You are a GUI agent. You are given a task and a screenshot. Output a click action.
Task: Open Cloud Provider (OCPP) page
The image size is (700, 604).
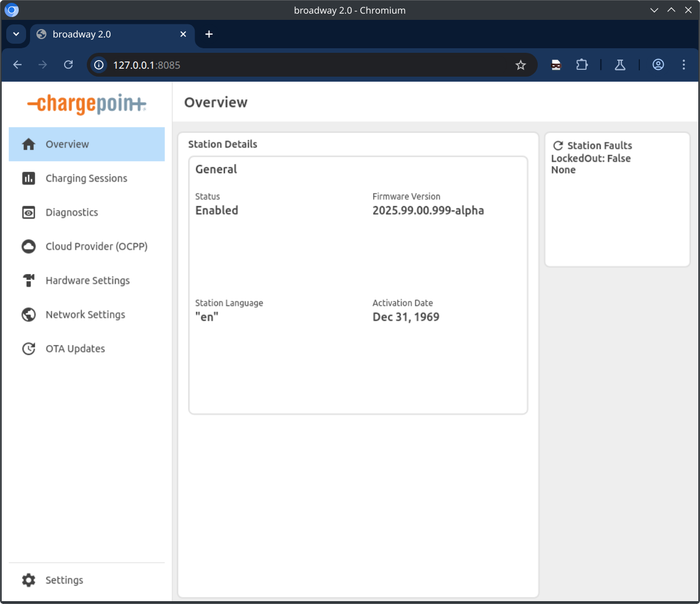87,246
